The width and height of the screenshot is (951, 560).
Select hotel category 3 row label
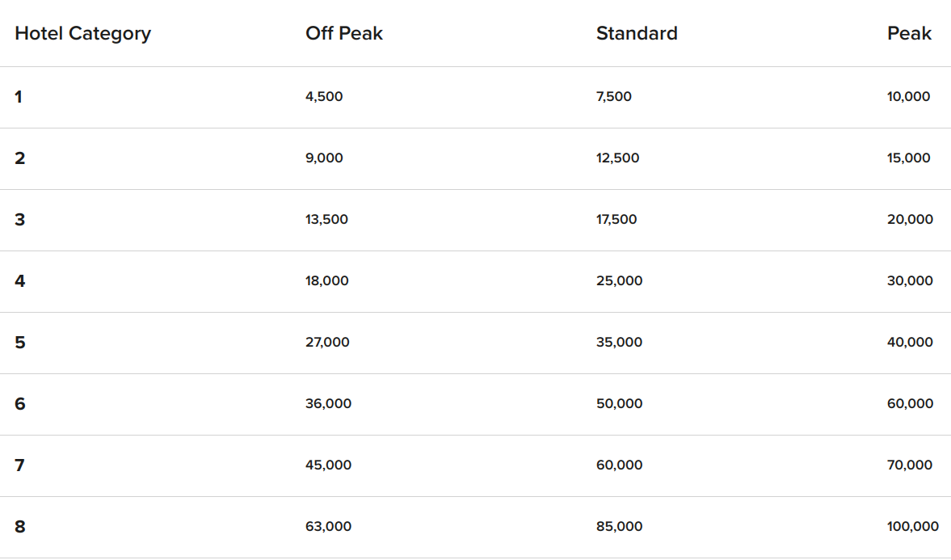click(x=19, y=220)
